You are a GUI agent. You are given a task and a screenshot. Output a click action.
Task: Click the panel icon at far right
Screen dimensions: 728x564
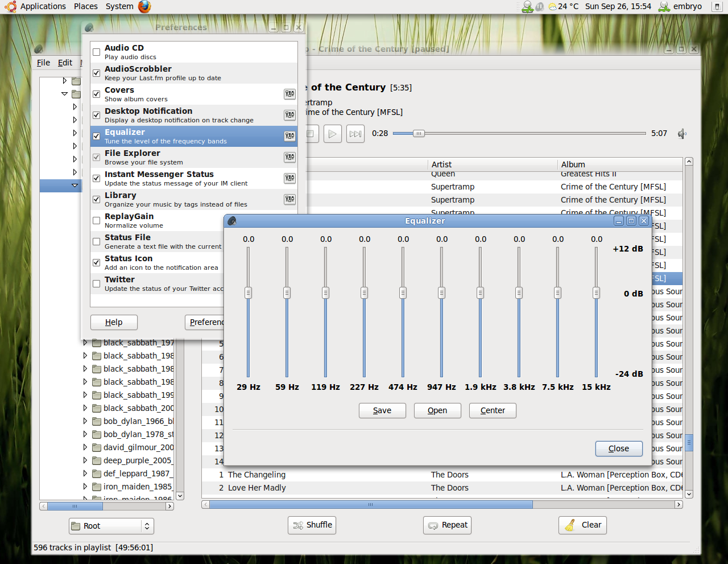click(717, 6)
